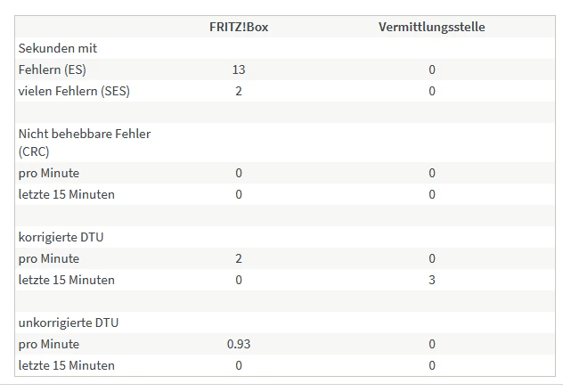Select the "vielen Fehlern (SES)" row label
563x392 pixels.
pos(80,91)
